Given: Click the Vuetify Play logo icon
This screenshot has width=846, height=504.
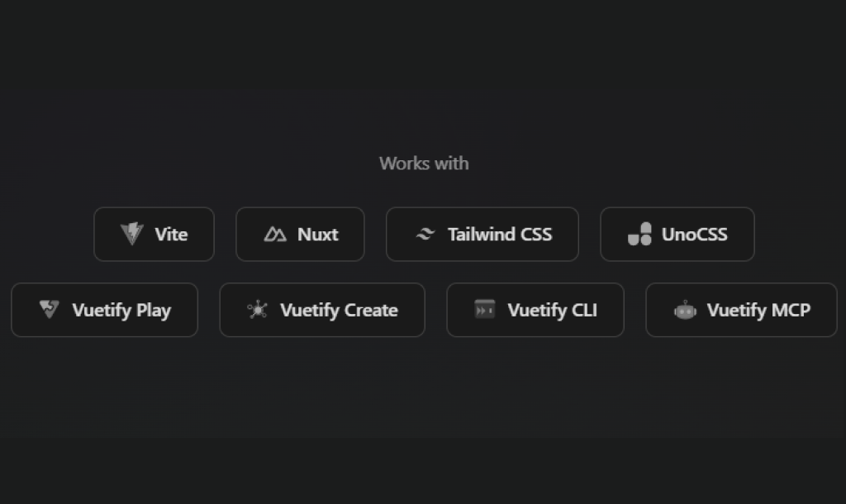Looking at the screenshot, I should pyautogui.click(x=49, y=309).
